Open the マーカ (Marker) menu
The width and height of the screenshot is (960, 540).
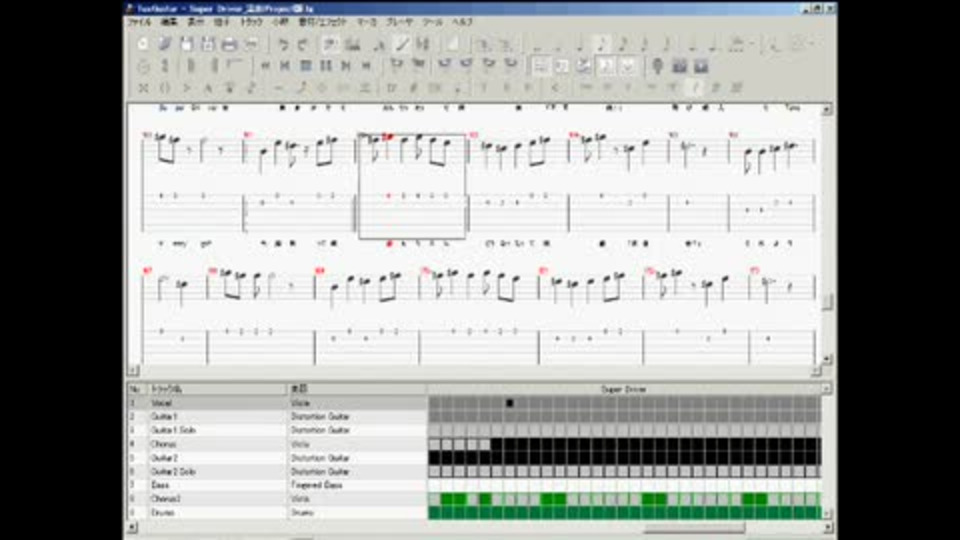click(367, 22)
